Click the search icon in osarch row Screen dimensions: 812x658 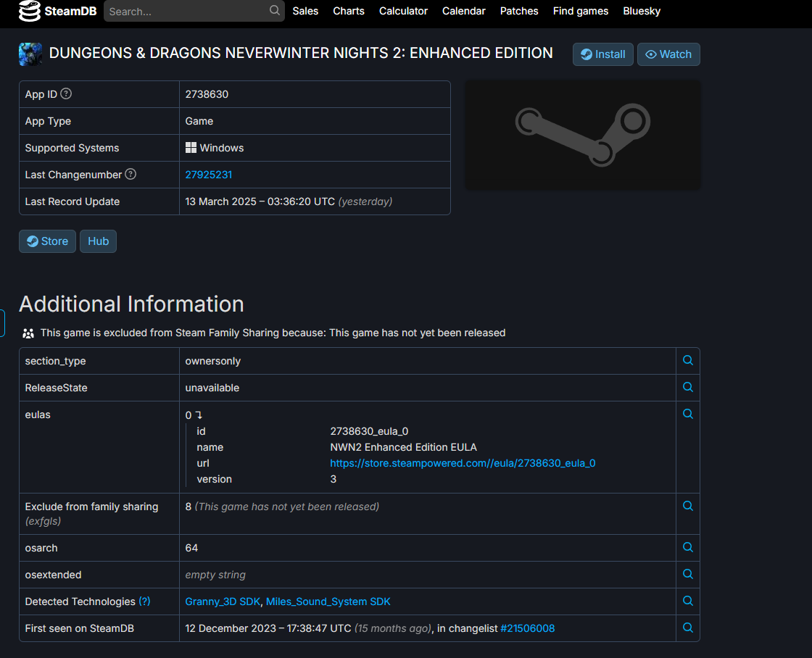pyautogui.click(x=688, y=548)
